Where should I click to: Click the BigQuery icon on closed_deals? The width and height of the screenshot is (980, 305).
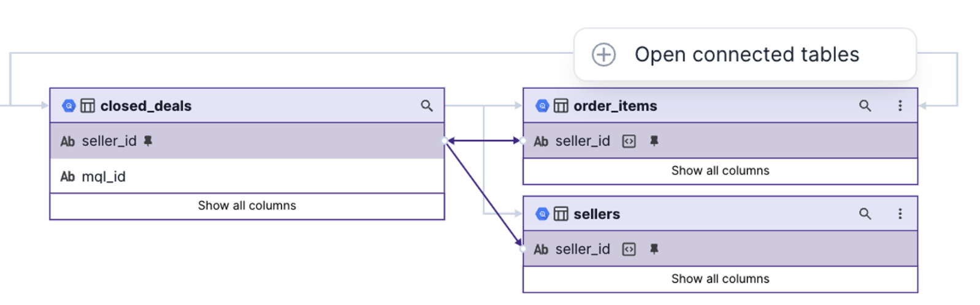tap(69, 106)
